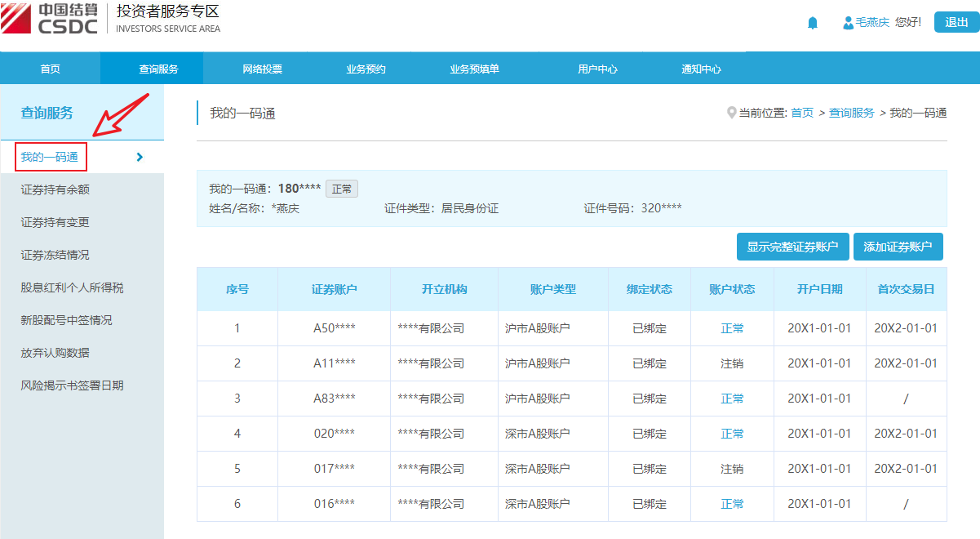Viewport: 980px width, 539px height.
Task: Open the 用户中心 menu
Action: 597,69
